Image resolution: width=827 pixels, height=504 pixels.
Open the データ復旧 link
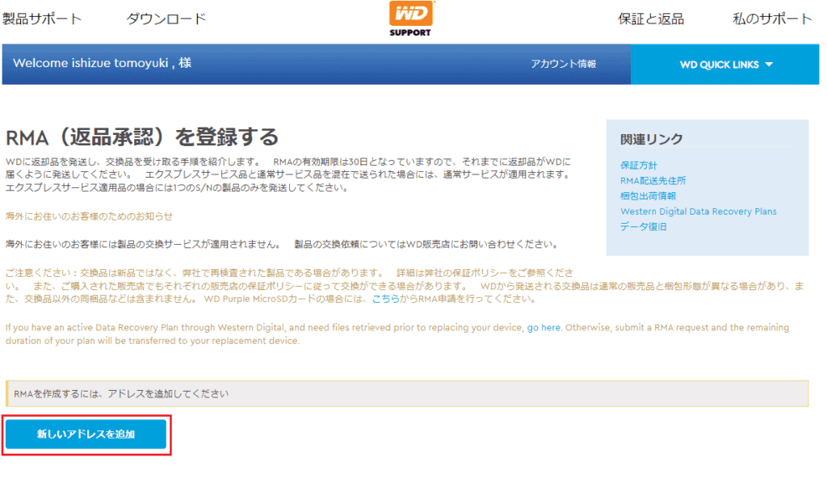[644, 227]
